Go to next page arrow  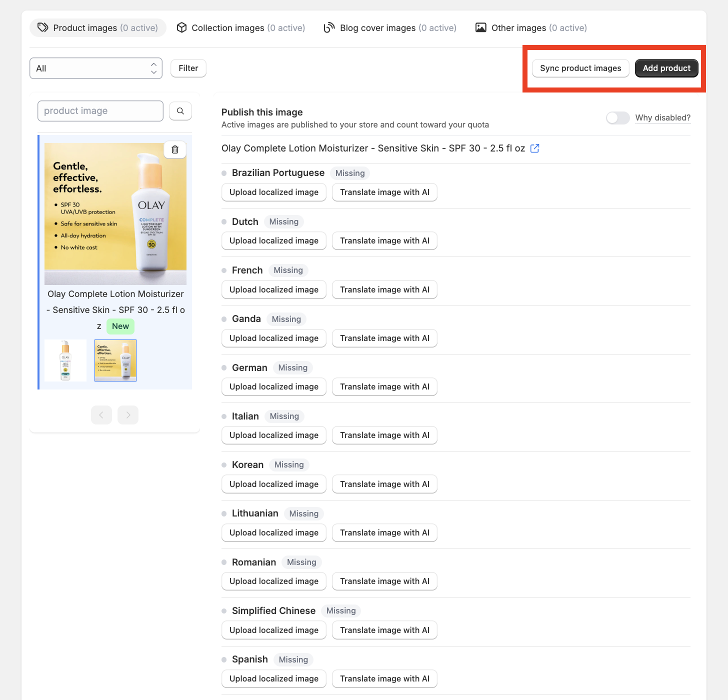tap(128, 415)
